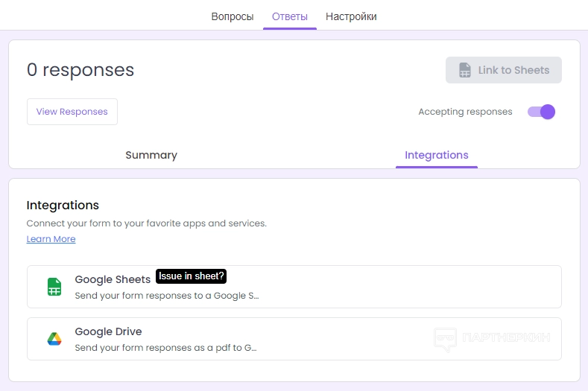The height and width of the screenshot is (391, 588).
Task: Follow the Learn More link
Action: point(51,239)
